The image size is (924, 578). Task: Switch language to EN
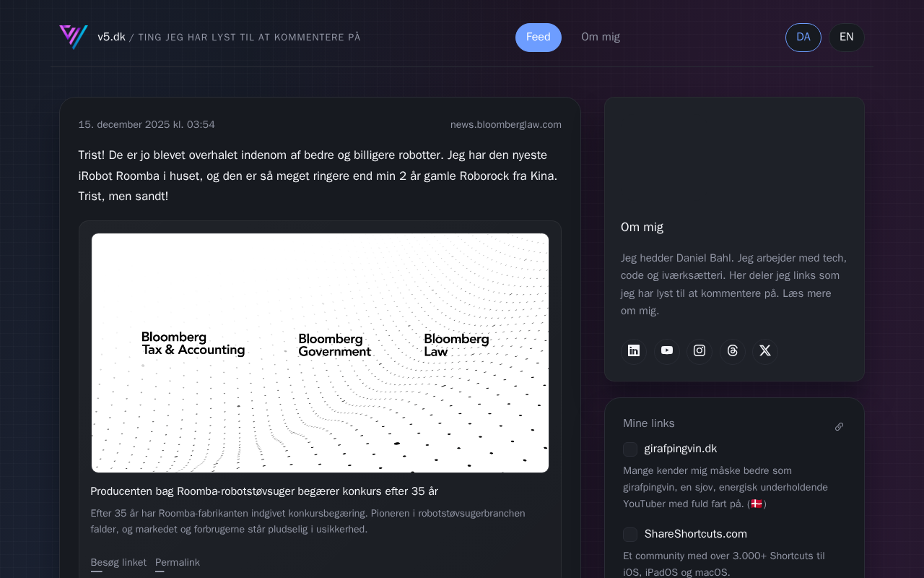coord(846,38)
